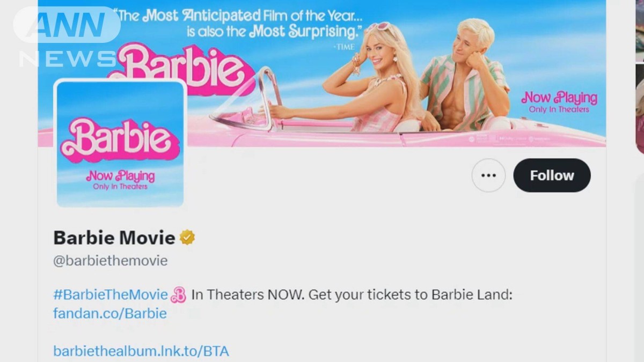
Task: Click the gold verified badge icon
Action: tap(187, 237)
